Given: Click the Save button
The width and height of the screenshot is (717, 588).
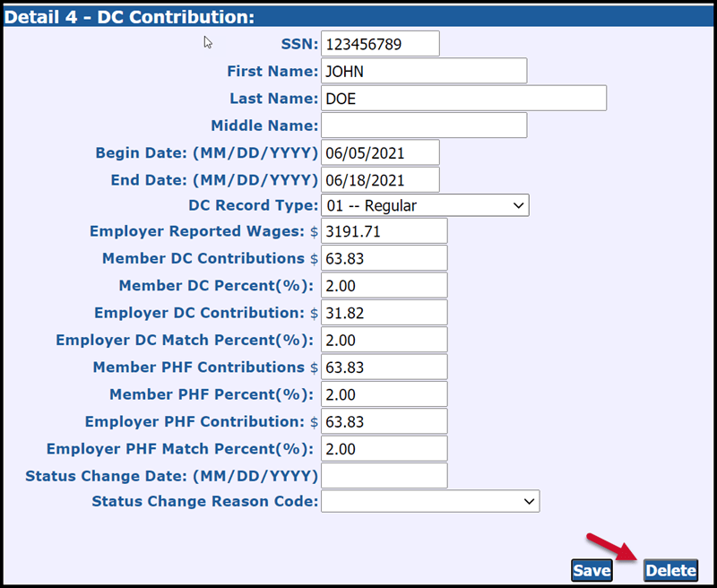Looking at the screenshot, I should (x=592, y=570).
